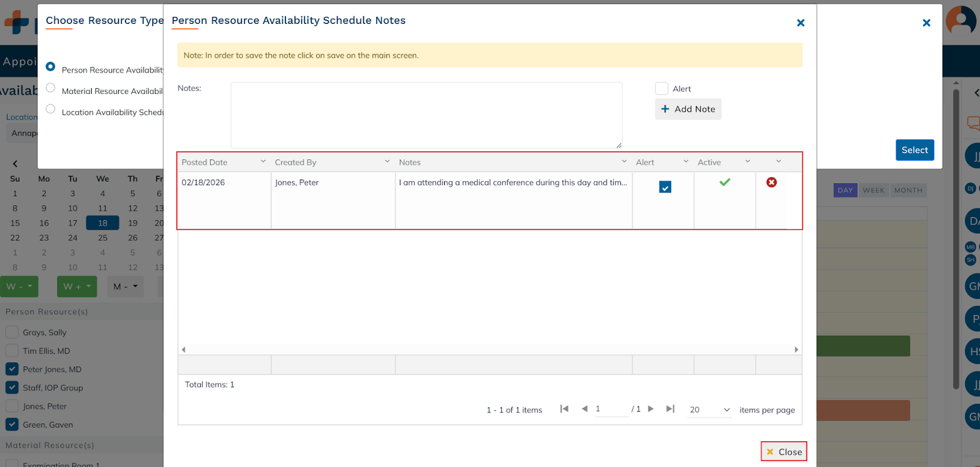Open the Notes column header menu
Viewport: 980px width, 467px height.
click(624, 162)
